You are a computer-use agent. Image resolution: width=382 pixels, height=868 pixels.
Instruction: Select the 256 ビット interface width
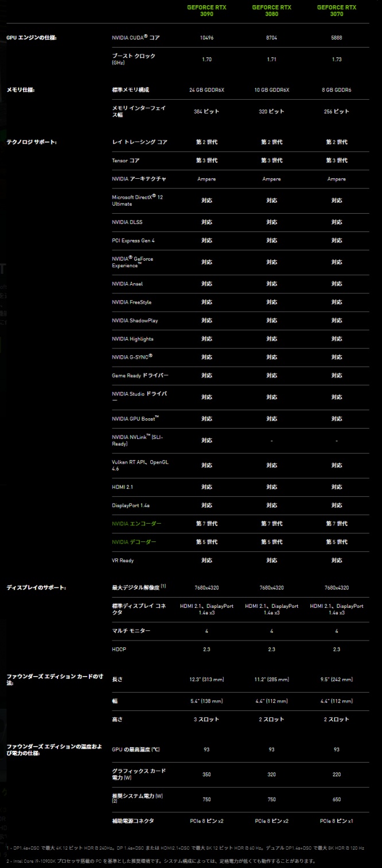[x=336, y=112]
